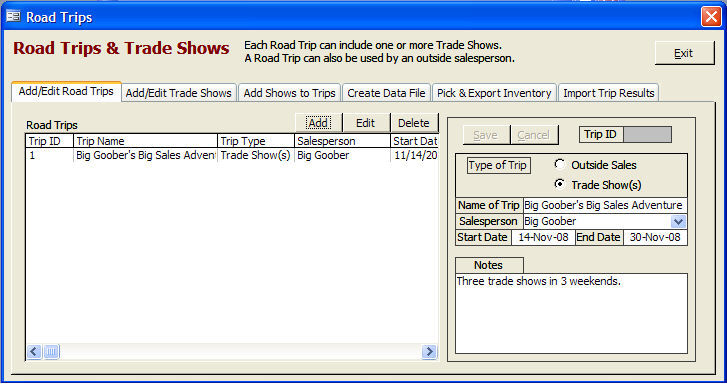Click Trip ID cell '1'
This screenshot has height=385, width=727.
pyautogui.click(x=50, y=155)
